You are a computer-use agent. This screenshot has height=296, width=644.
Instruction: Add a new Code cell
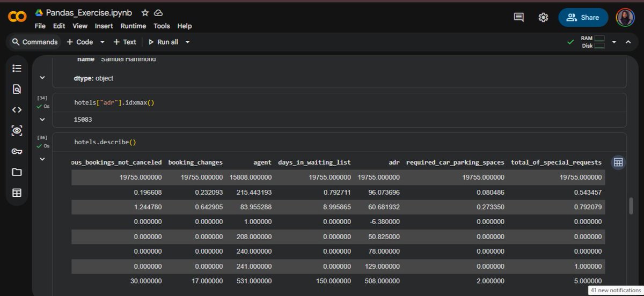click(x=79, y=42)
